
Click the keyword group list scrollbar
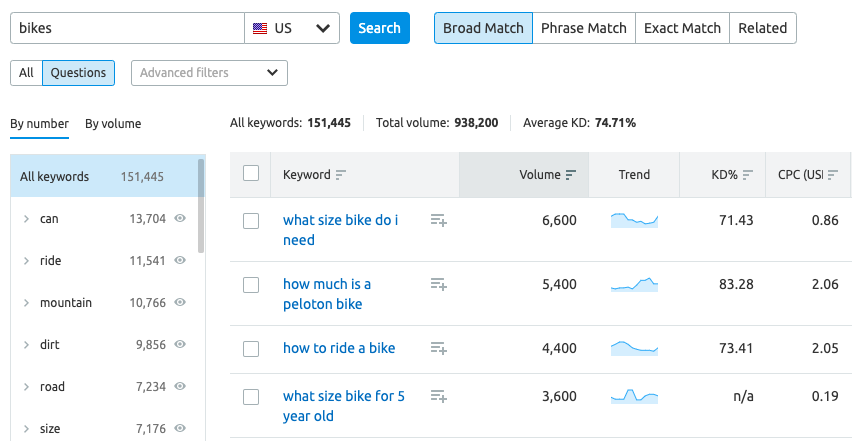[201, 205]
